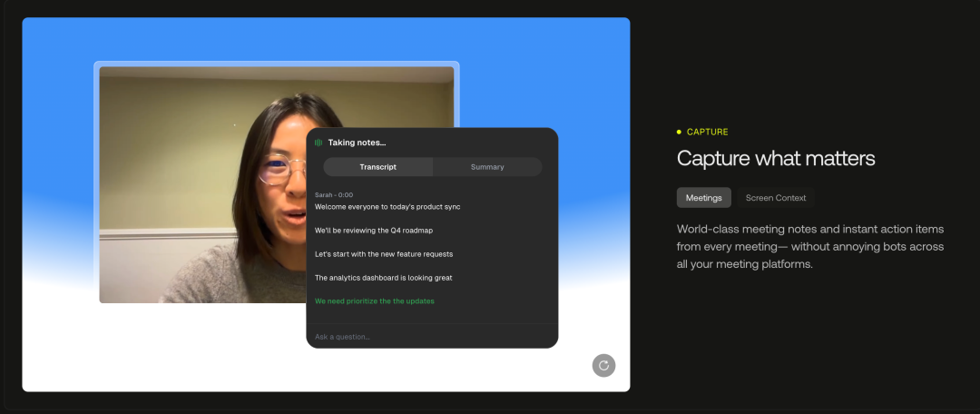Click the yellow CAPTURE section label
Image resolution: width=980 pixels, height=414 pixels.
click(707, 133)
